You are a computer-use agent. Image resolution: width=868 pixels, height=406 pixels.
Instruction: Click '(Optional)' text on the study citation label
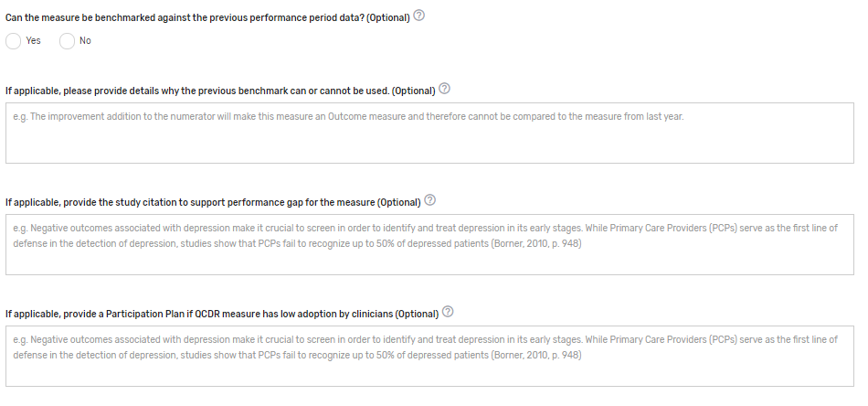point(398,202)
